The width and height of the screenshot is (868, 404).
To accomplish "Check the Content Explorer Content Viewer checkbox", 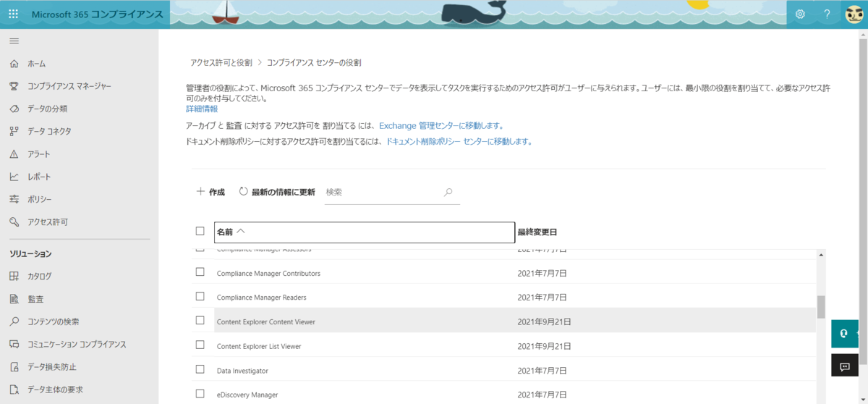I will coord(200,321).
